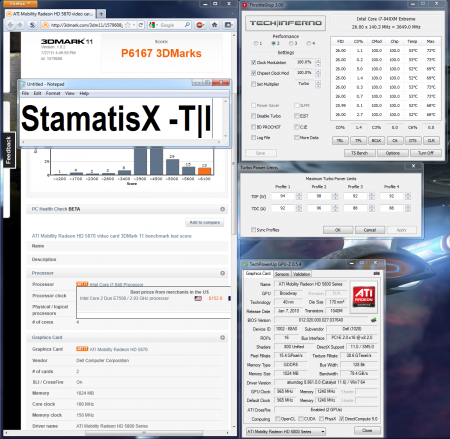Viewport: 450px width, 439px height.
Task: Click the Add to compare button
Action: pyautogui.click(x=205, y=222)
